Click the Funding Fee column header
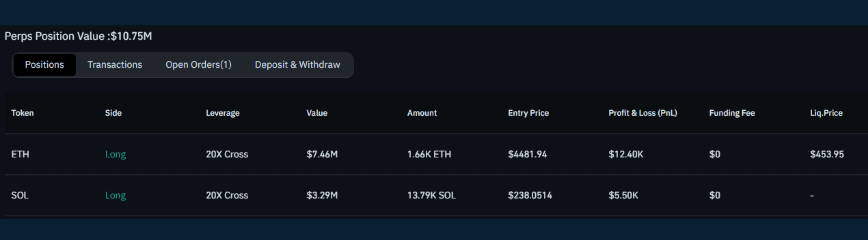This screenshot has height=240, width=868. (x=732, y=113)
